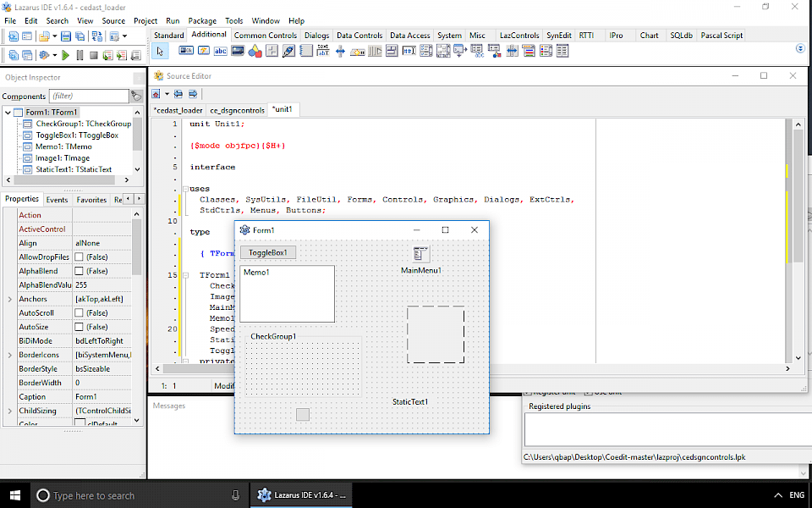Image resolution: width=812 pixels, height=508 pixels.
Task: Choose the TSplitter palette icon
Action: (x=340, y=51)
